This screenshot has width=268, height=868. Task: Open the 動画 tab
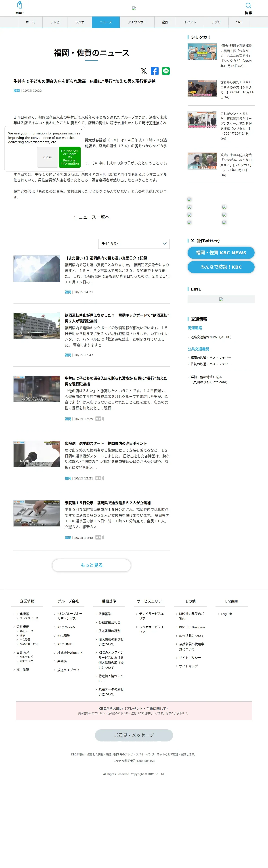(165, 22)
